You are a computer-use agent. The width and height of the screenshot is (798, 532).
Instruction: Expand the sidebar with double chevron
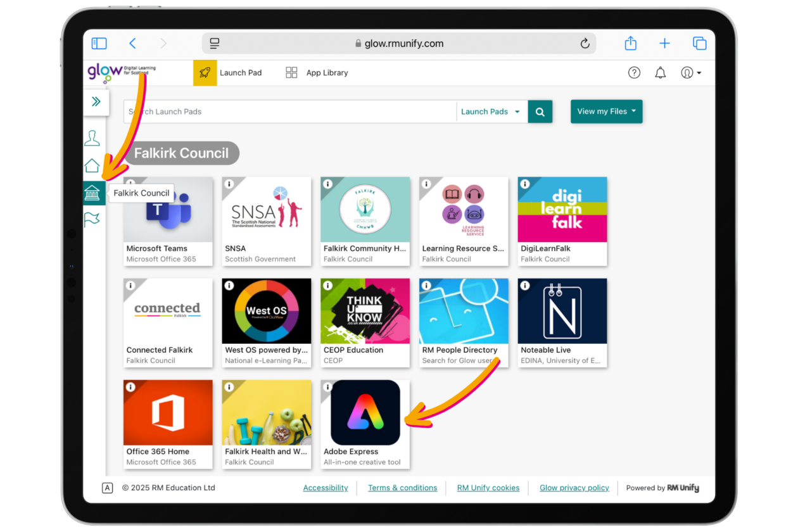(96, 102)
